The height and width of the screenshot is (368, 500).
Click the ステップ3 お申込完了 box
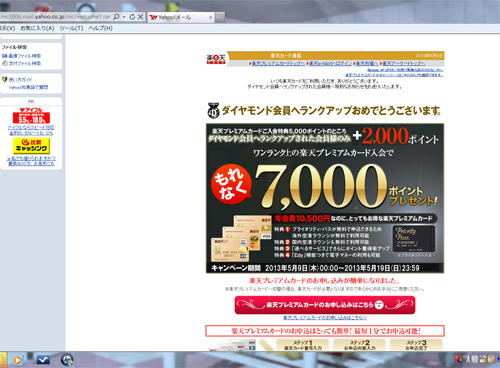(x=416, y=345)
